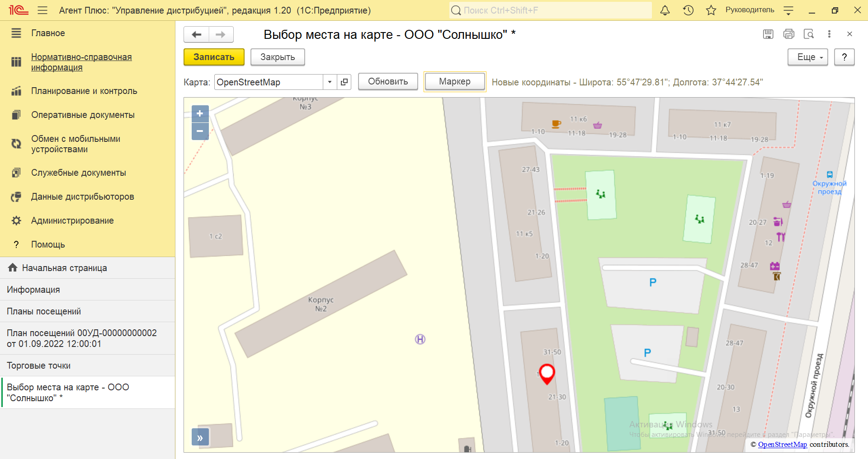Switch to План посещений 00УД-00000000002 tab
The height and width of the screenshot is (459, 868).
click(x=88, y=338)
